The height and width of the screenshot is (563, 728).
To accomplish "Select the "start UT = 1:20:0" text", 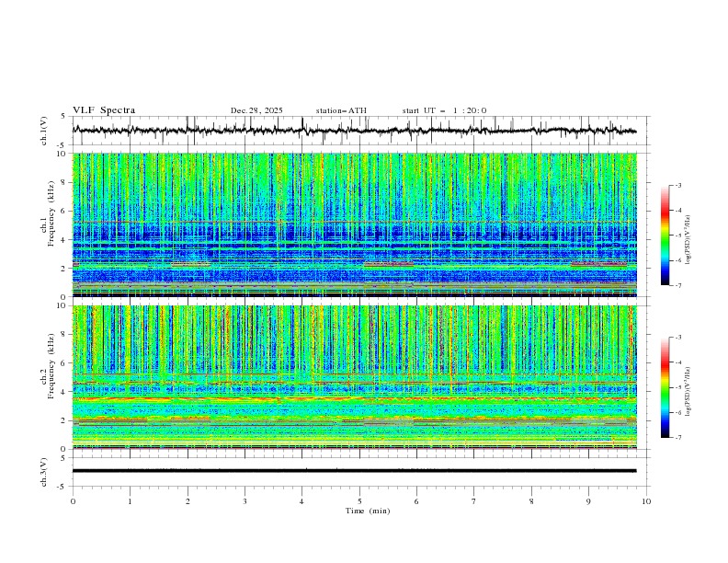I will pos(444,110).
